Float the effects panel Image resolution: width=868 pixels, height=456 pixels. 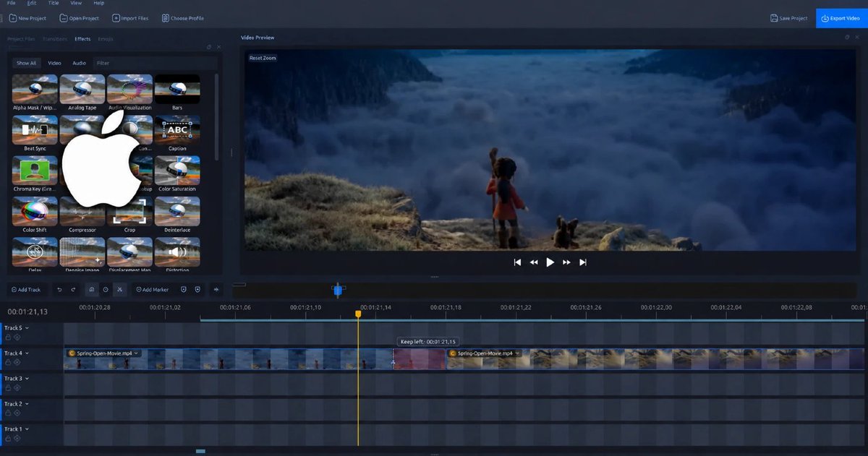pyautogui.click(x=209, y=47)
